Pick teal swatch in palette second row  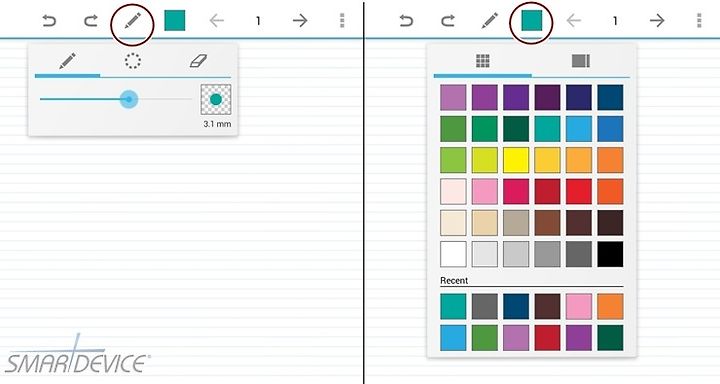click(547, 129)
